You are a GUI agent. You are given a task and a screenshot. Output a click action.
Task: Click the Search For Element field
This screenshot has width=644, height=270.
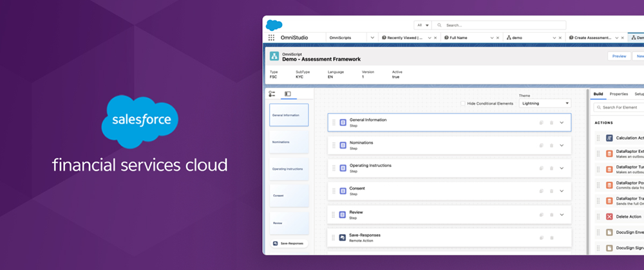619,107
